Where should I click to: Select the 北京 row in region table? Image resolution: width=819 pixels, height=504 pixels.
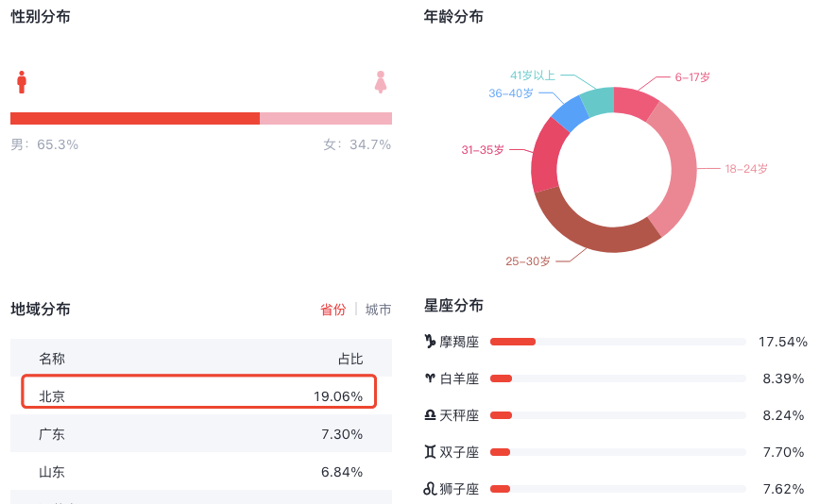coord(199,396)
